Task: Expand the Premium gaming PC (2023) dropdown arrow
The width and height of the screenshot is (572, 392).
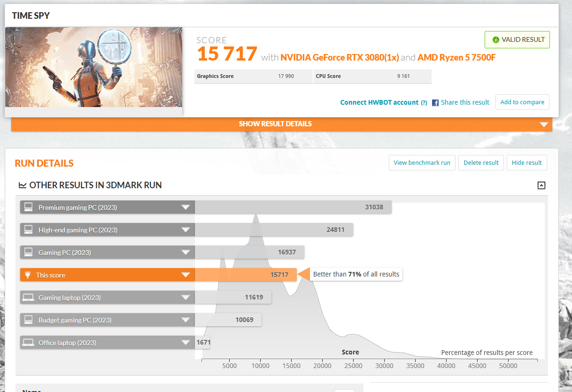Action: click(186, 208)
